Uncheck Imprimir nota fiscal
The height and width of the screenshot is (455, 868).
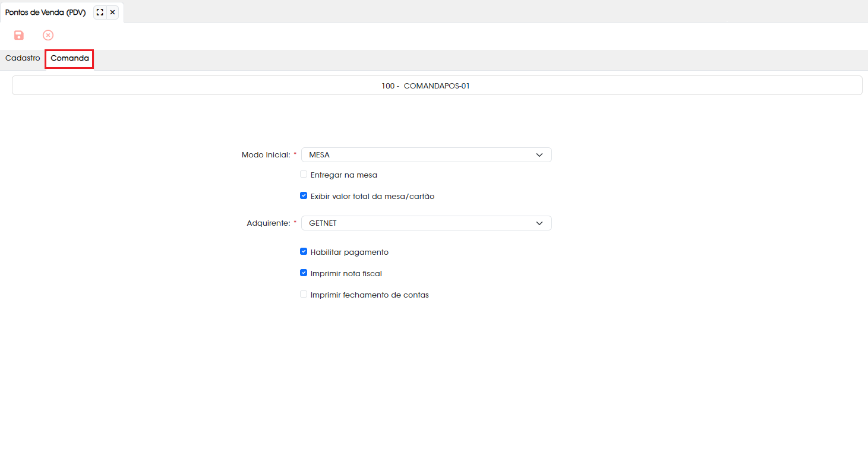click(304, 273)
